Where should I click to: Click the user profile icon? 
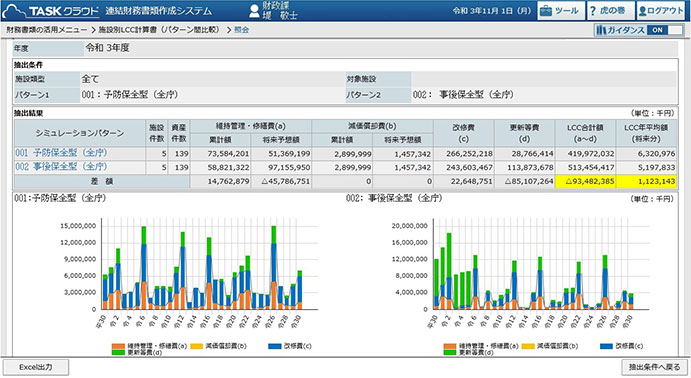254,11
